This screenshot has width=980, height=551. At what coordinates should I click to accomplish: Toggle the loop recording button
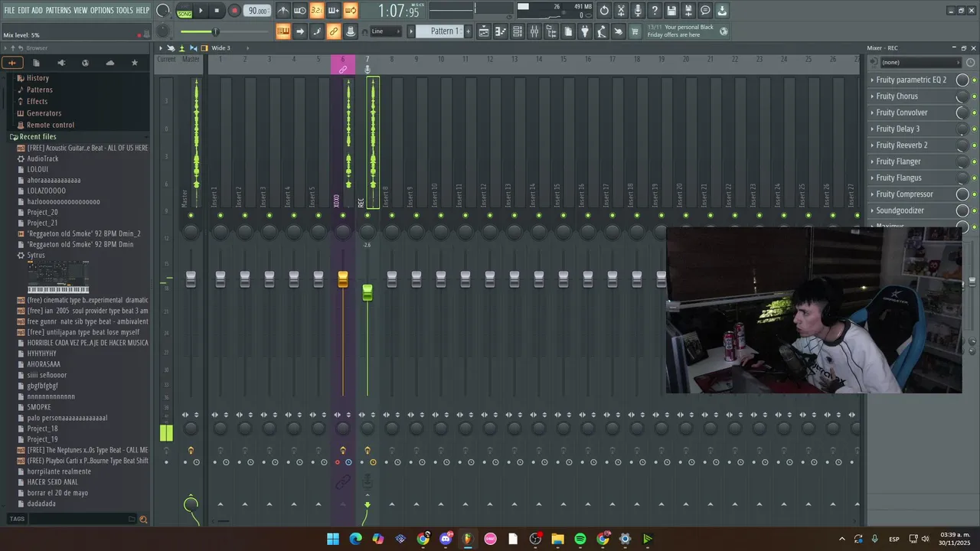coord(351,11)
